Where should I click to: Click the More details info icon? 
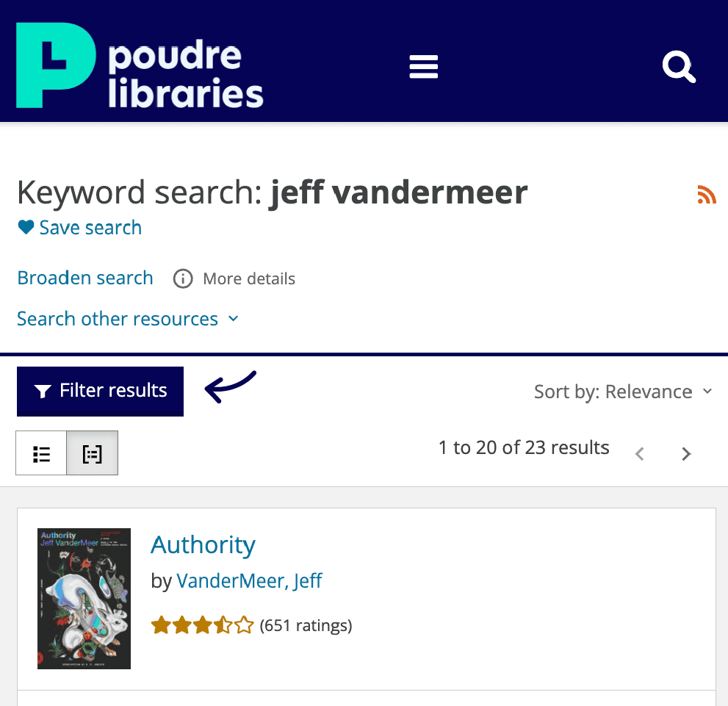coord(183,279)
